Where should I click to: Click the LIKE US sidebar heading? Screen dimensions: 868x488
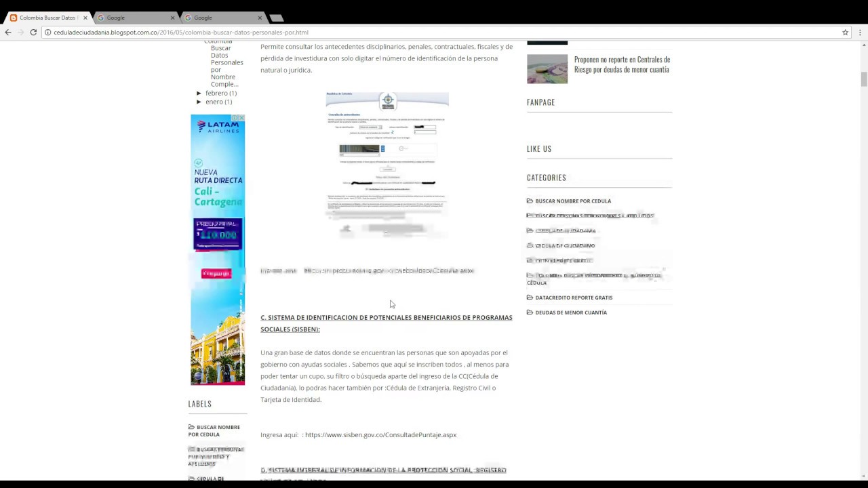point(539,148)
